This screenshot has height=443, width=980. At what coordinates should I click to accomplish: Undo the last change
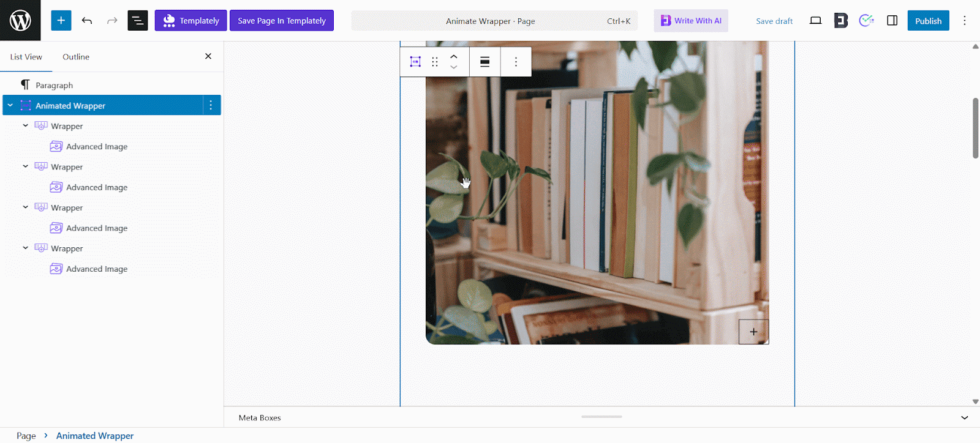tap(87, 20)
